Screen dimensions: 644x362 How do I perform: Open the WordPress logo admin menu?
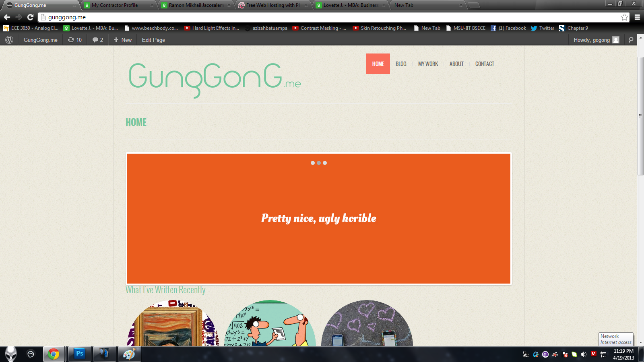click(9, 40)
